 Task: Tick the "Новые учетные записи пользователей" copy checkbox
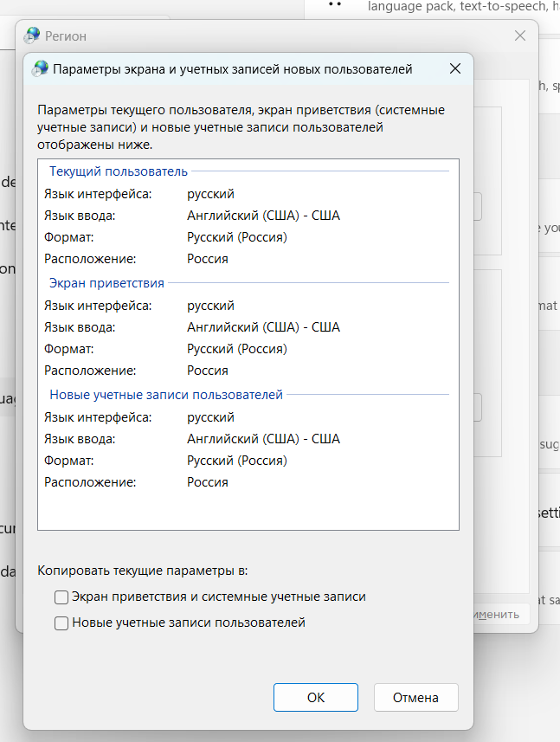pyautogui.click(x=61, y=623)
